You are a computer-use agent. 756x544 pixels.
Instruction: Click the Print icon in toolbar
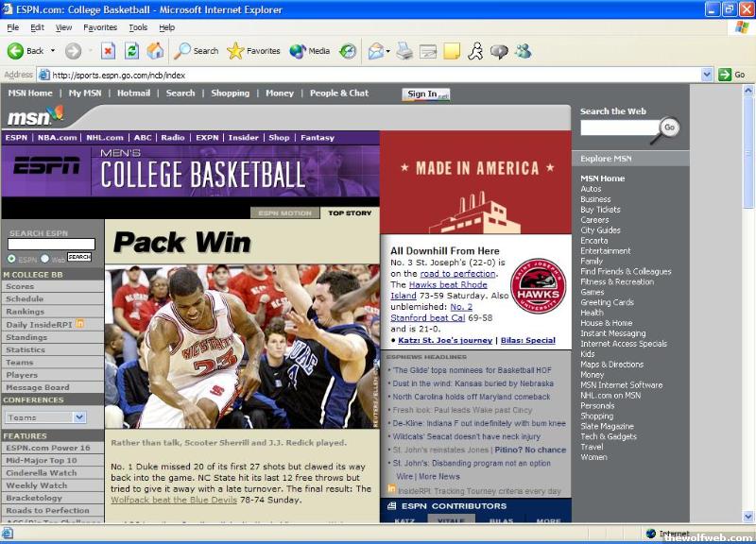[404, 51]
